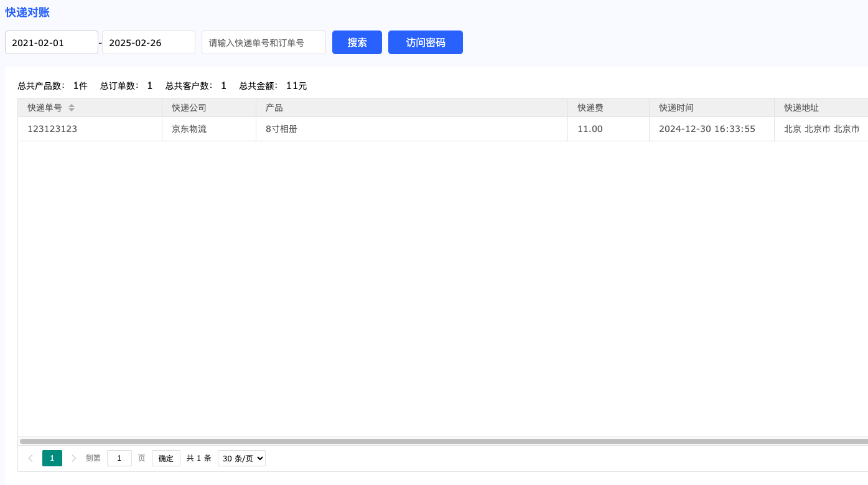Viewport: 868px width, 485px height.
Task: Click the 快递时间 column header
Action: tap(676, 108)
